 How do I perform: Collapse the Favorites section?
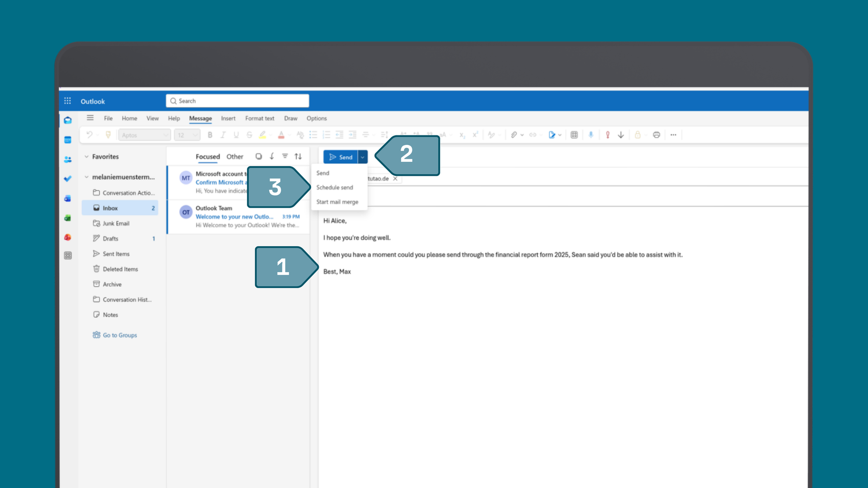(x=87, y=156)
